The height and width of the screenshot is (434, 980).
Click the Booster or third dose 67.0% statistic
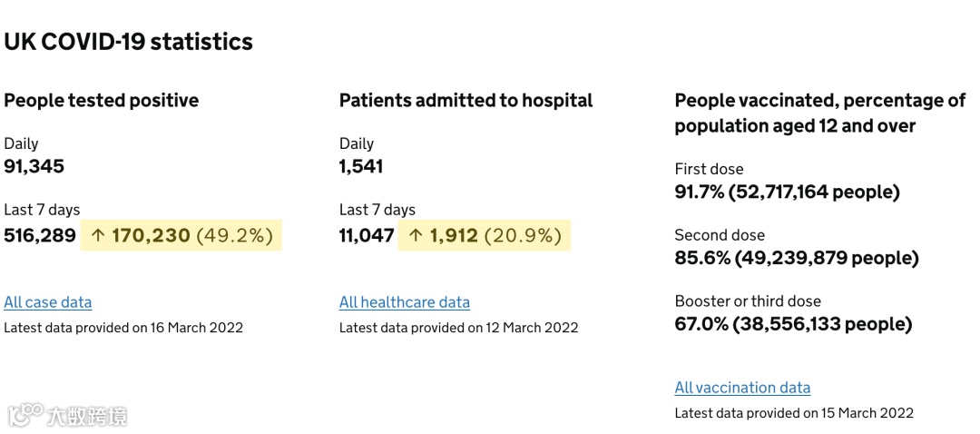(793, 324)
